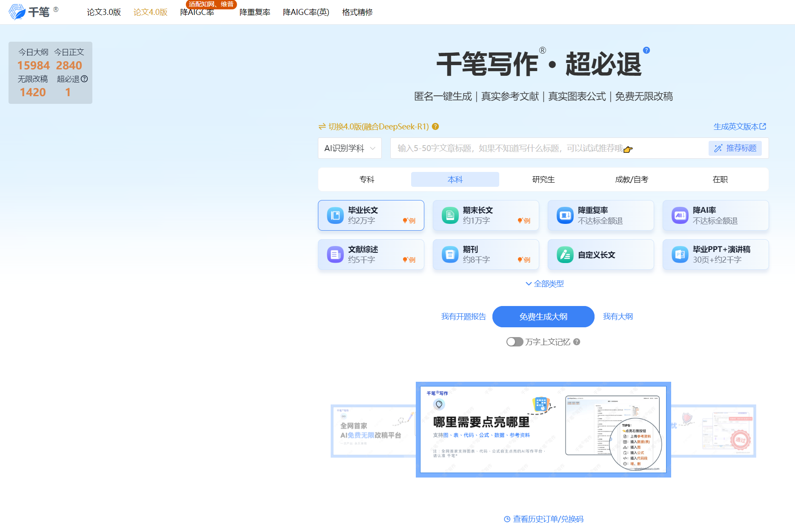
Task: View the 毕业长文 example lightbulb
Action: coord(409,220)
